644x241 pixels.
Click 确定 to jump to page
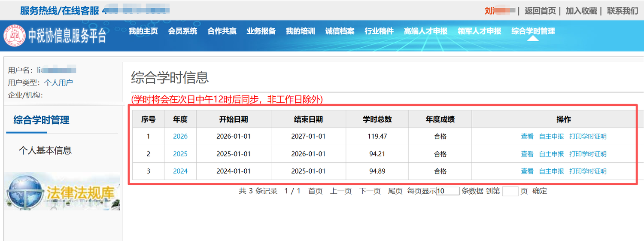click(540, 191)
